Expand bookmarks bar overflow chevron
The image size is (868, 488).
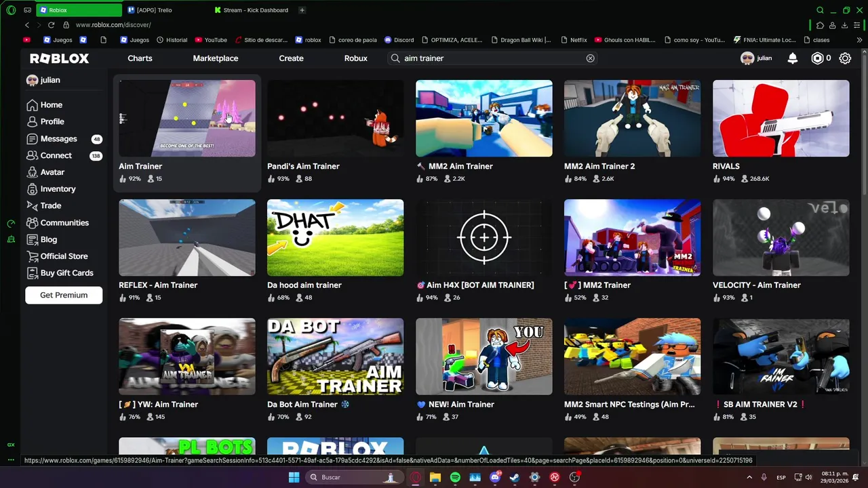click(x=859, y=40)
